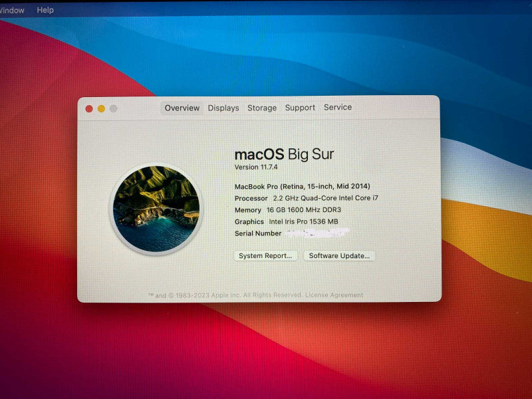532x399 pixels.
Task: Click '2.2 GHz Quad-Core Intel Core i7' value
Action: point(325,198)
